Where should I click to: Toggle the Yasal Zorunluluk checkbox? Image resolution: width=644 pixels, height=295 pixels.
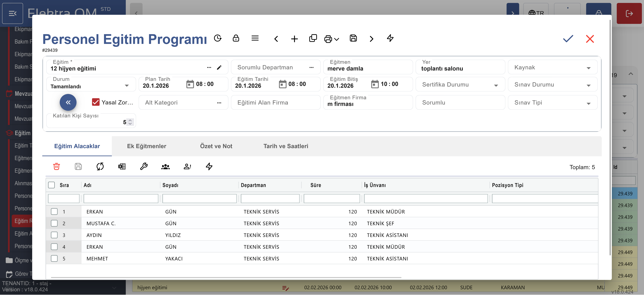point(96,102)
